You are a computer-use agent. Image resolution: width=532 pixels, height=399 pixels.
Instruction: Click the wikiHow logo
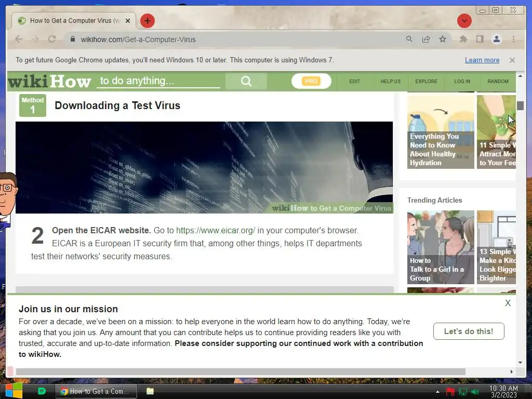coord(49,82)
